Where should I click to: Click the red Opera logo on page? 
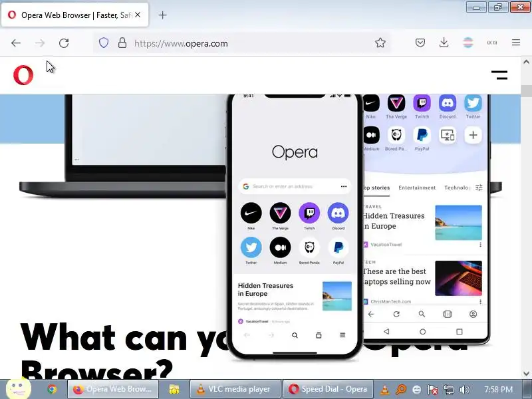point(23,75)
